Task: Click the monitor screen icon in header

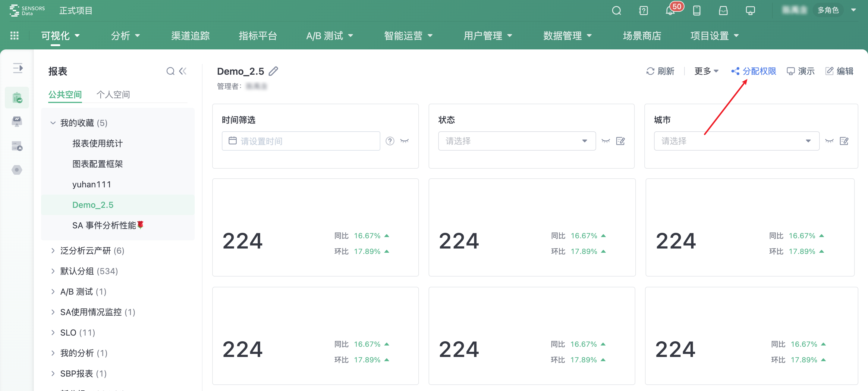Action: click(750, 11)
